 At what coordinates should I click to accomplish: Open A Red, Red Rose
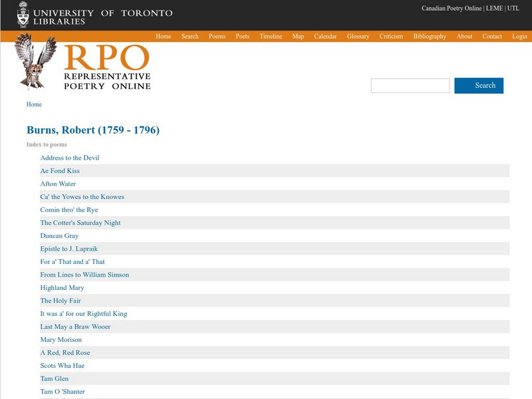pos(65,352)
